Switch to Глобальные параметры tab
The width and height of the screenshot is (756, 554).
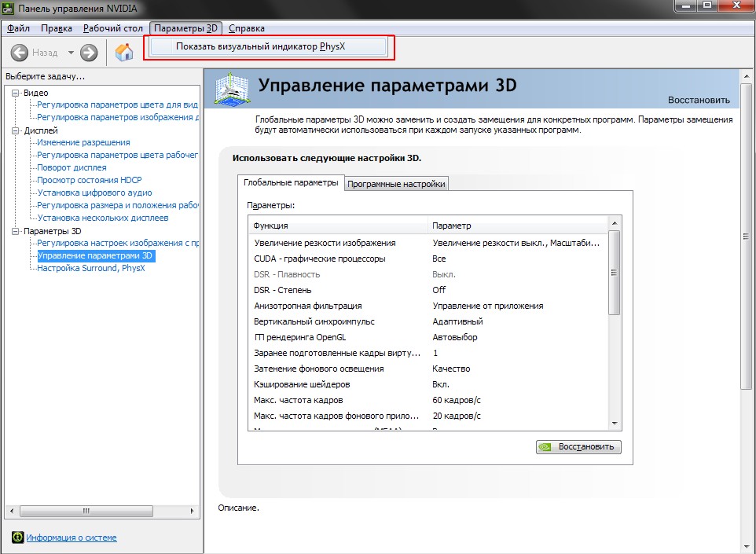(x=291, y=182)
